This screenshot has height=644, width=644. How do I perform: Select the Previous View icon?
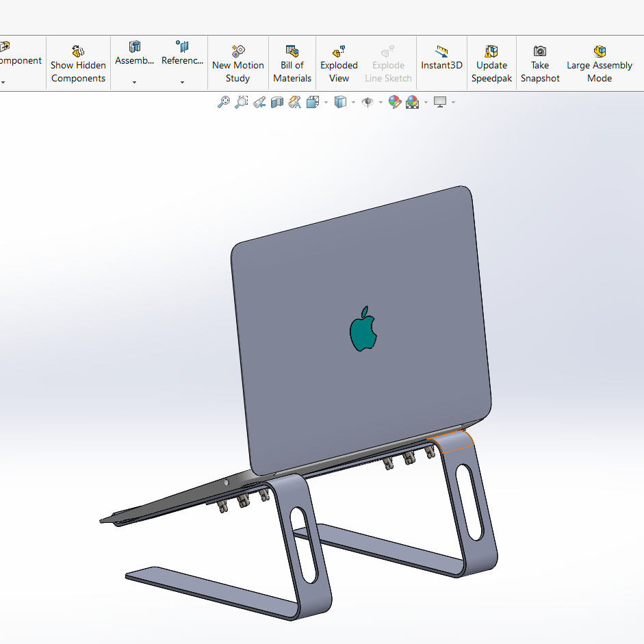[x=259, y=102]
